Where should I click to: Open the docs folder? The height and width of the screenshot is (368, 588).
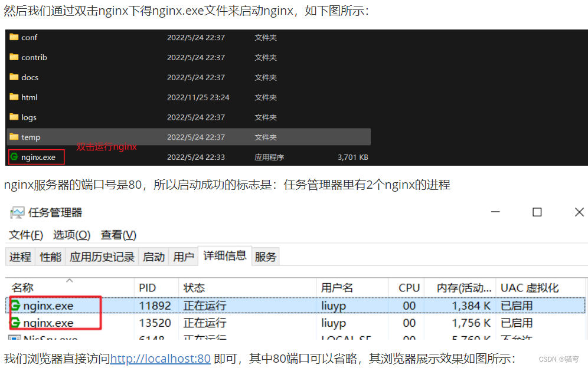tap(30, 77)
